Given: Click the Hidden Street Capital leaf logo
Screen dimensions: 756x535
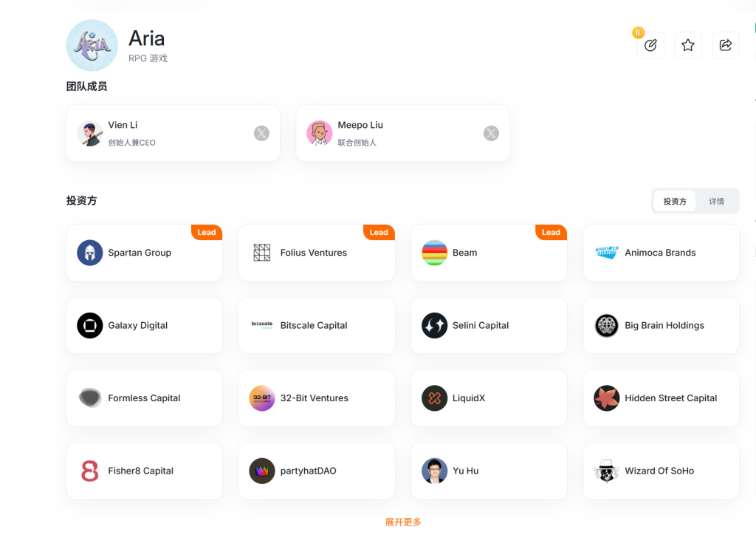Looking at the screenshot, I should click(607, 398).
